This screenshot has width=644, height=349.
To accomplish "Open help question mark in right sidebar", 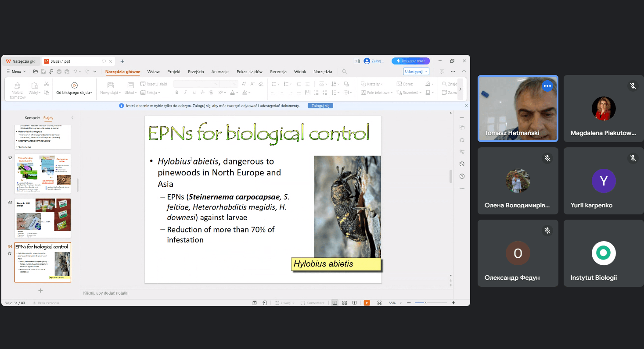I will (462, 176).
